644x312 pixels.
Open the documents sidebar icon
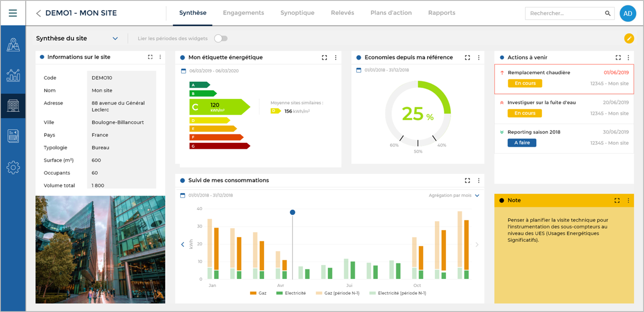pos(13,136)
